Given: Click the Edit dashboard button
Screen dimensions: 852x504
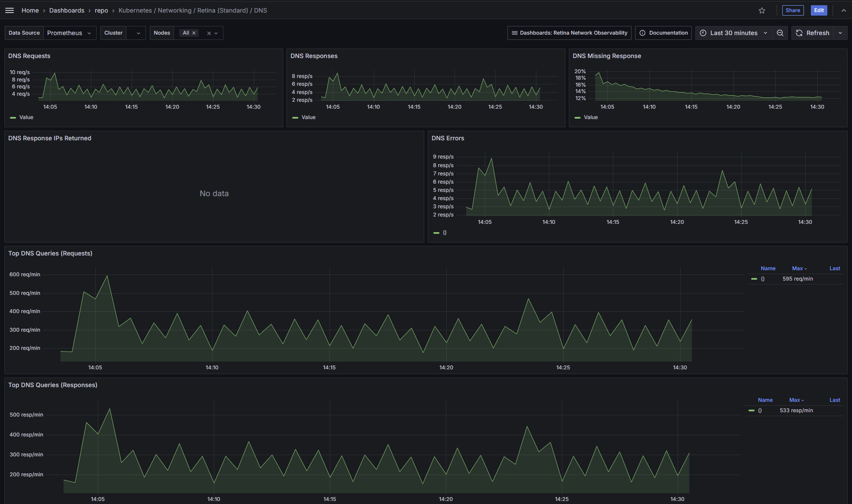Looking at the screenshot, I should click(x=819, y=10).
